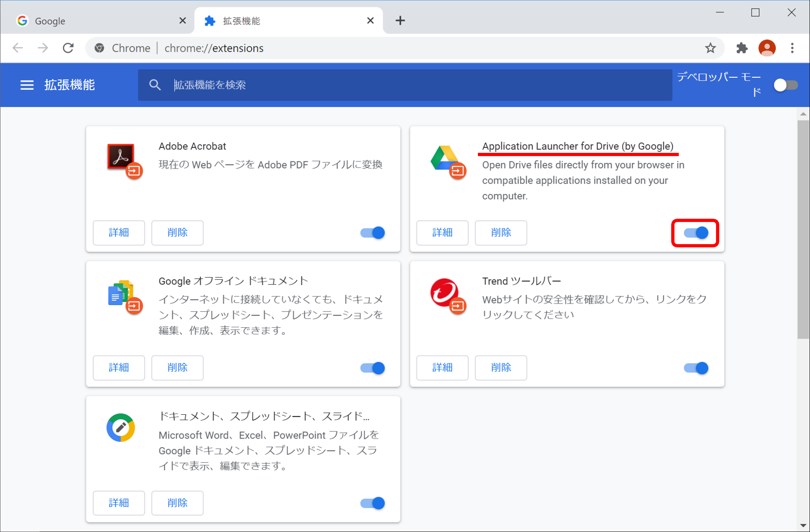This screenshot has width=810, height=532.
Task: Open Chrome's three-dot menu
Action: pos(792,48)
